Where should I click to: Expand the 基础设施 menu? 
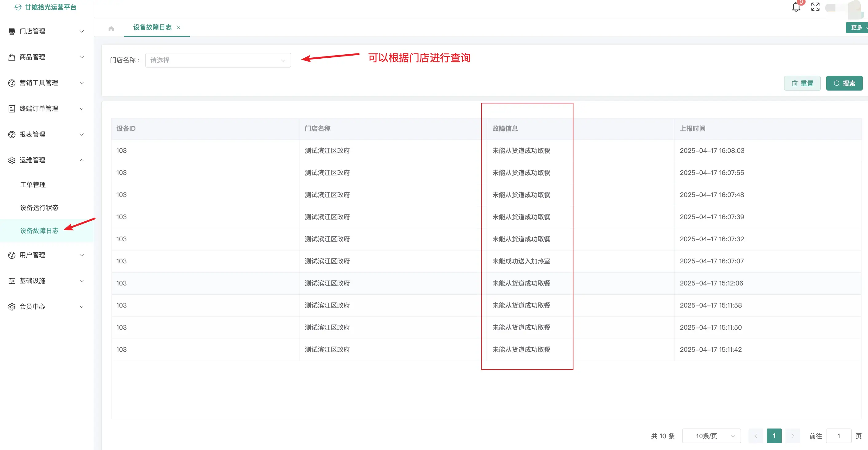click(81, 281)
